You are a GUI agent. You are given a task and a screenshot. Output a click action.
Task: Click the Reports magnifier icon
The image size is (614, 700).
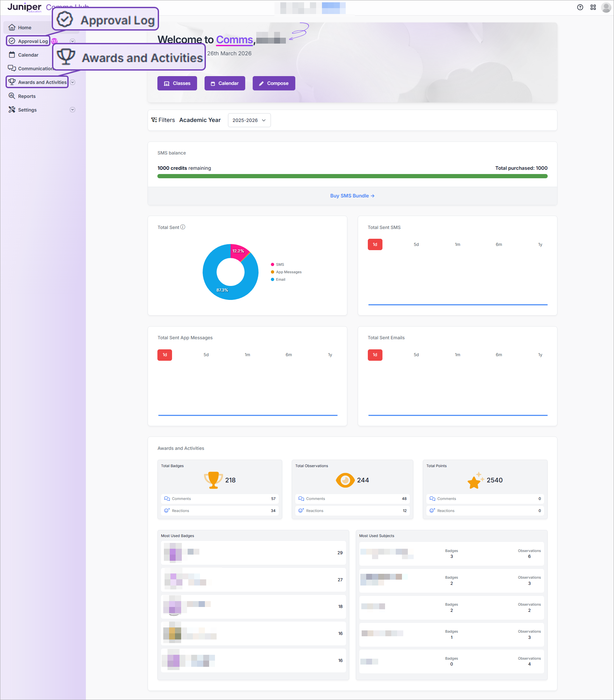click(x=12, y=96)
